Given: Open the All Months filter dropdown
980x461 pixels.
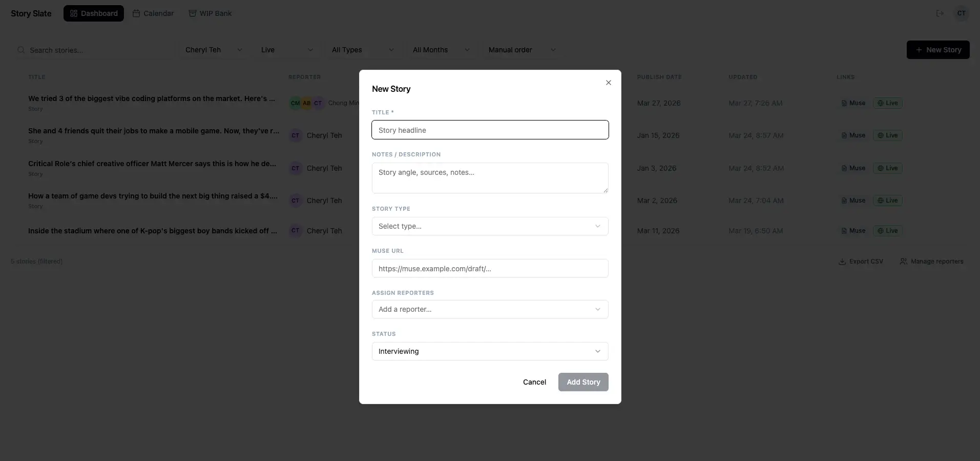Looking at the screenshot, I should (441, 50).
